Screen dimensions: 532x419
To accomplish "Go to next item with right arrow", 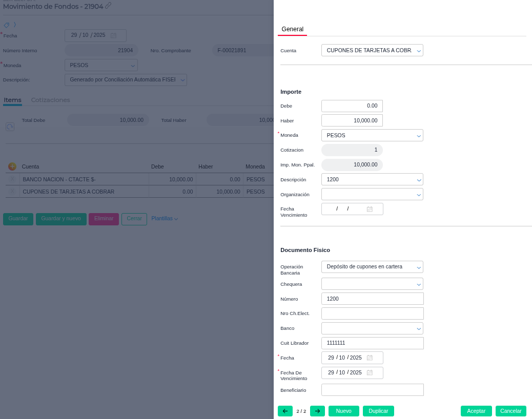I will click(317, 411).
